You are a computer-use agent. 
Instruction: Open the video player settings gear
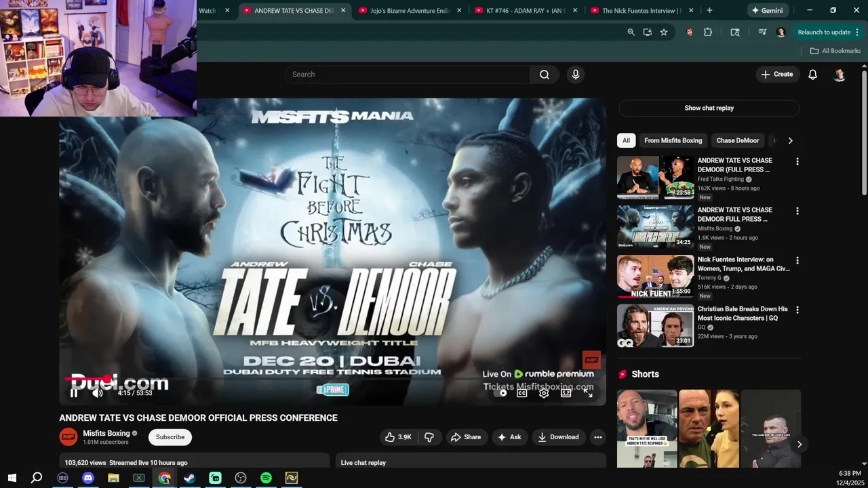tap(544, 393)
